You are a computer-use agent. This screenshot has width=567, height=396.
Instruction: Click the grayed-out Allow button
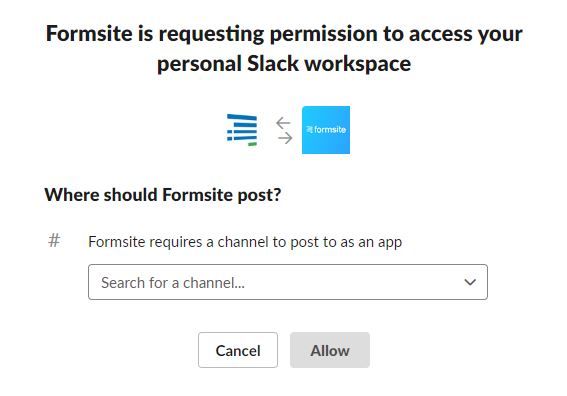point(330,350)
